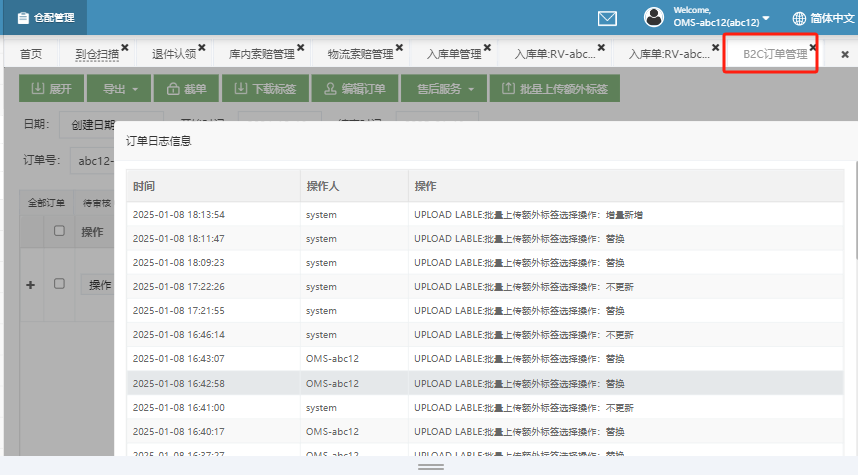Select log row timestamp 2025-01-08 17:22:26
The height and width of the screenshot is (475, 858).
tap(178, 287)
